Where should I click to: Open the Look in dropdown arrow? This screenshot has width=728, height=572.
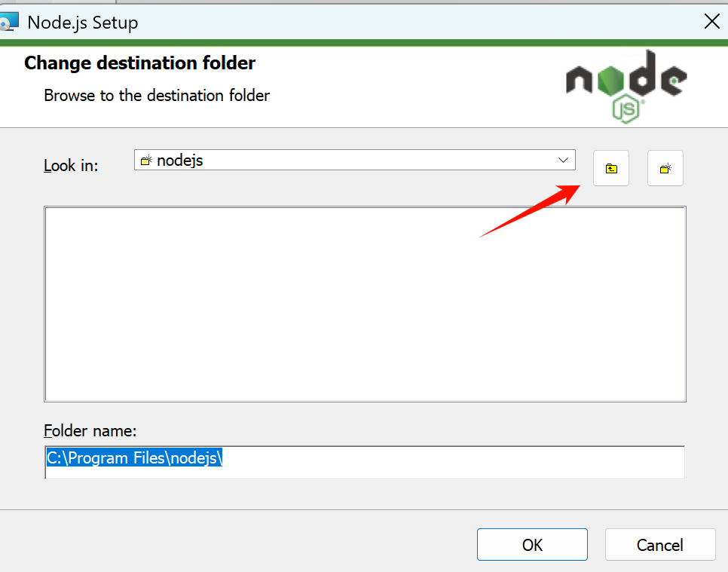point(563,161)
